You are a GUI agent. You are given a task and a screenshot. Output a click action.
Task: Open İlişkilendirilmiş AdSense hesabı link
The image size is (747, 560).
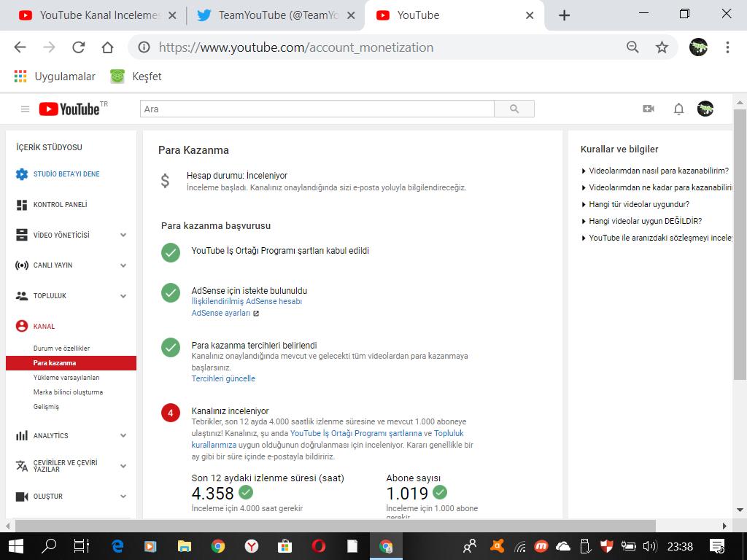(247, 301)
